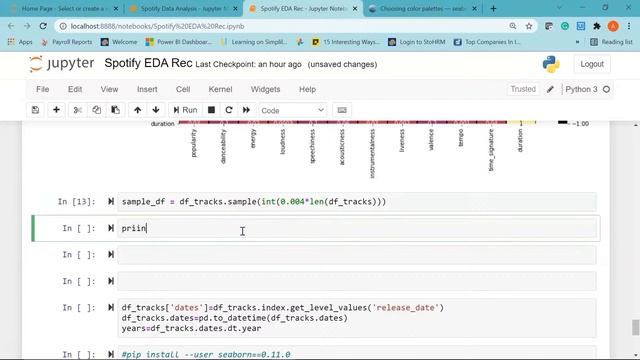Click into the sample_df code cell
Viewport: 640px width, 360px height.
(x=357, y=202)
